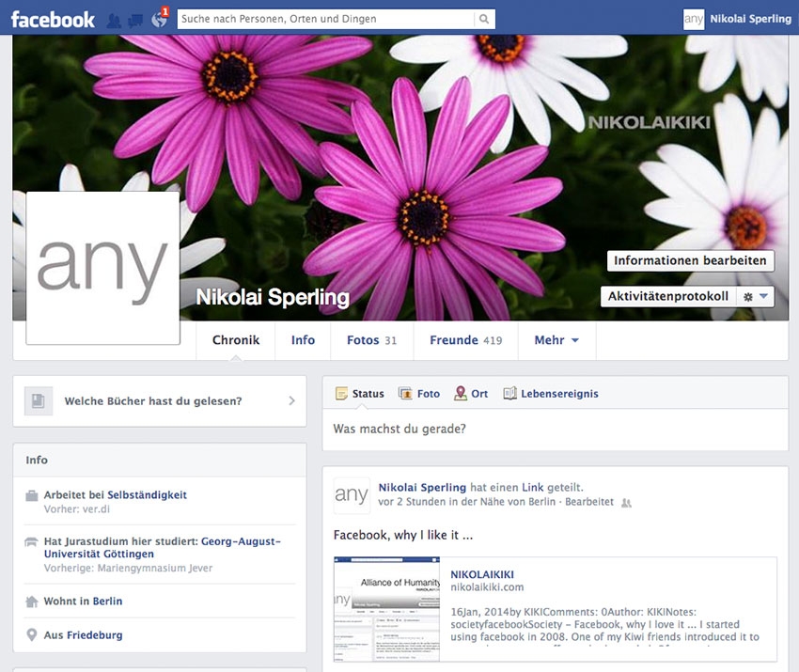799x672 pixels.
Task: Click the Status note icon
Action: click(x=341, y=394)
